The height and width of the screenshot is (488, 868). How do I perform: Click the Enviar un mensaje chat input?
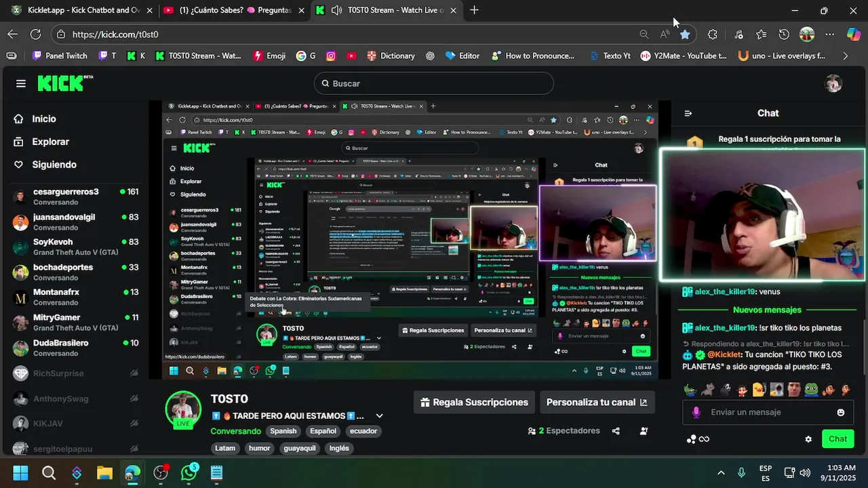(x=769, y=412)
